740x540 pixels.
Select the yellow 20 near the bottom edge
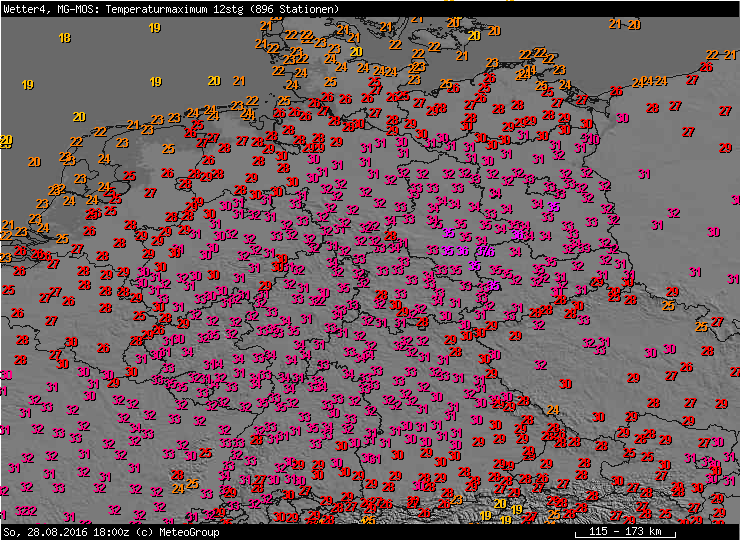[500, 504]
